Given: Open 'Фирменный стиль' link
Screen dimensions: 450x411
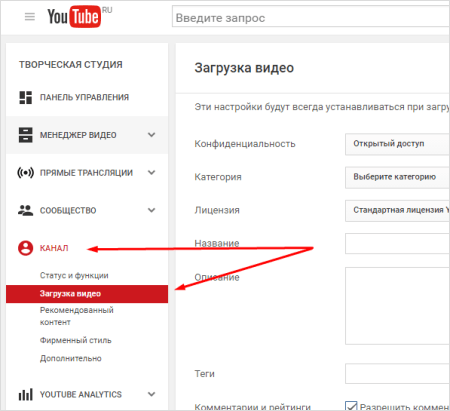Looking at the screenshot, I should point(76,340).
